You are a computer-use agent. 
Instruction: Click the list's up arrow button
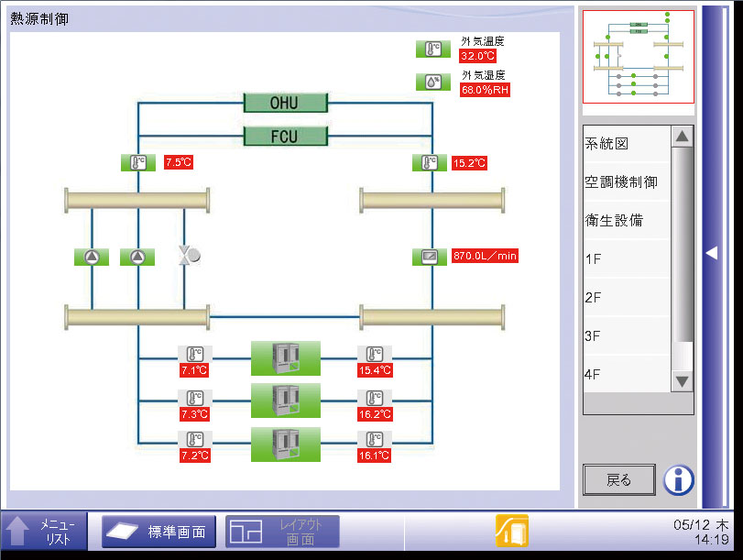click(682, 137)
